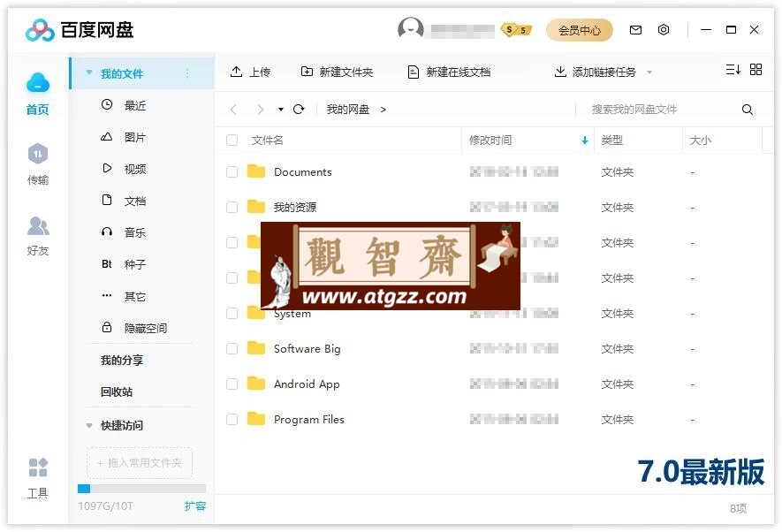Open the settings hexagon icon
782x532 pixels.
pyautogui.click(x=664, y=30)
